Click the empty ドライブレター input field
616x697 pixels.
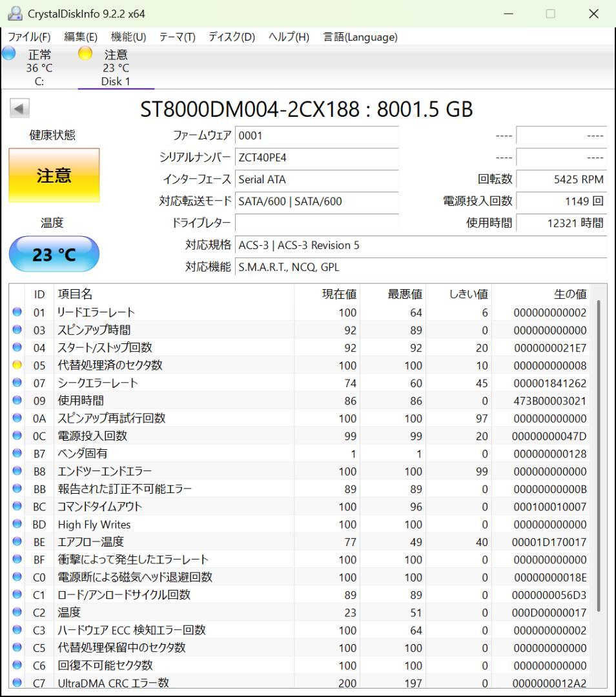(x=320, y=223)
